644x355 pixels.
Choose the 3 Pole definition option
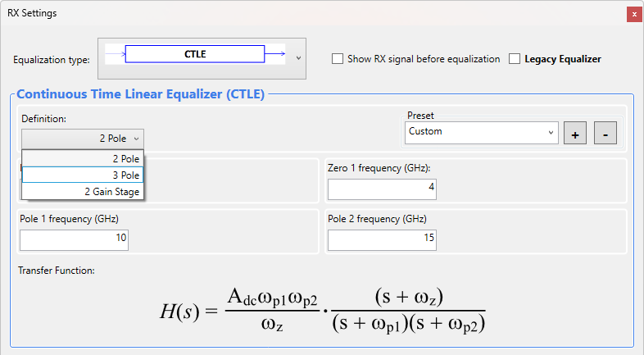pos(83,175)
